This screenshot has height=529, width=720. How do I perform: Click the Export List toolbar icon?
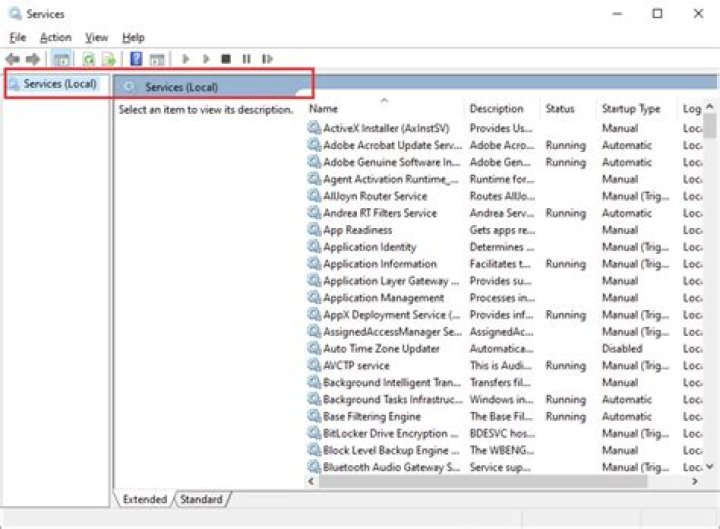point(108,60)
